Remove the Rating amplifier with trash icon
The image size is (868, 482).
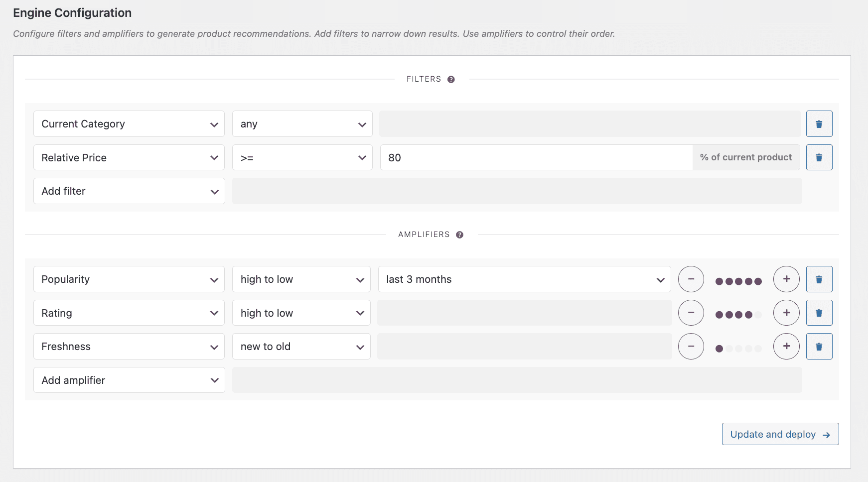[x=819, y=313]
